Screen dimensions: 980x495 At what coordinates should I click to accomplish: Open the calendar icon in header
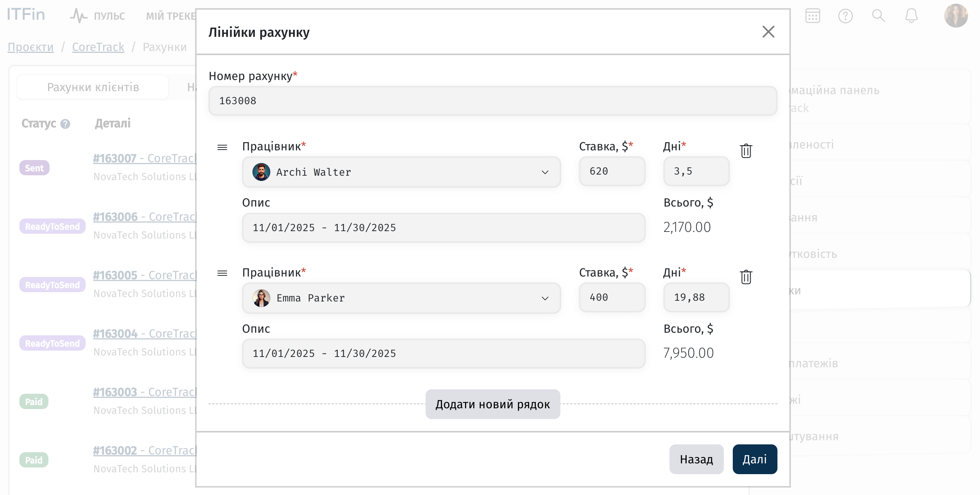click(812, 16)
